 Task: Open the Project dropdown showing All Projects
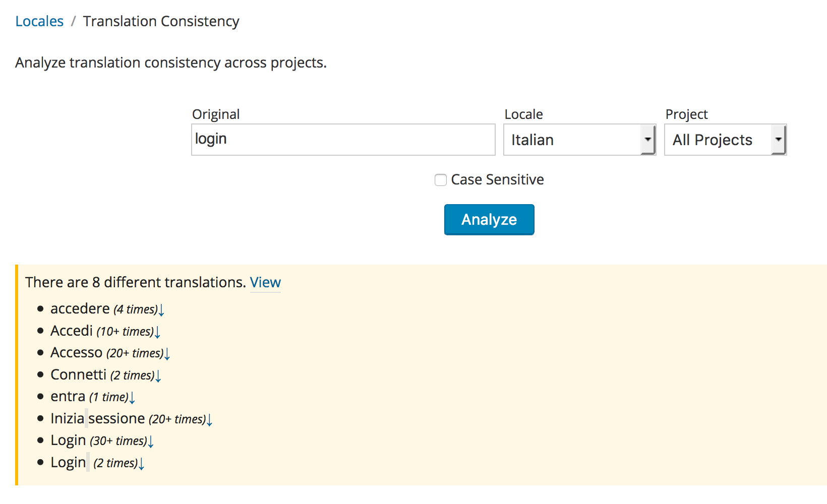tap(725, 140)
